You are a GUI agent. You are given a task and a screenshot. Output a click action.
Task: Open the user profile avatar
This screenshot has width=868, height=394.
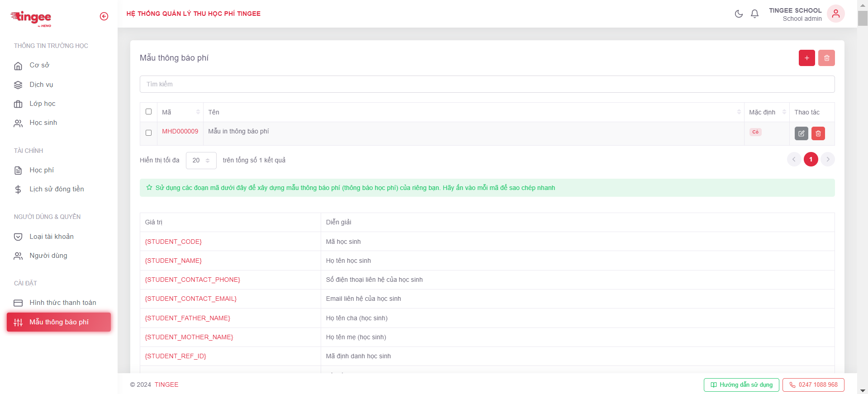[x=835, y=14]
